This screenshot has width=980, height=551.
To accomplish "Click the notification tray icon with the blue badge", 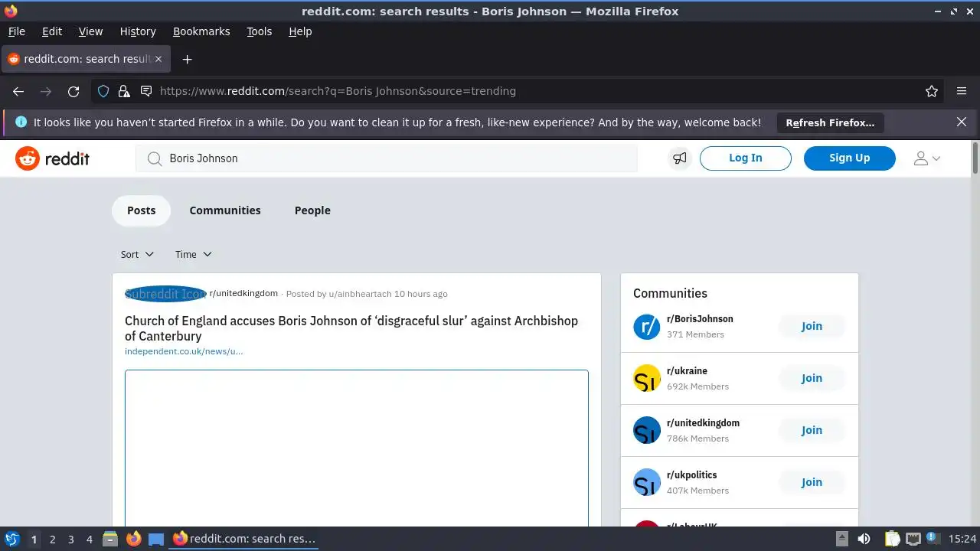I will tap(933, 539).
